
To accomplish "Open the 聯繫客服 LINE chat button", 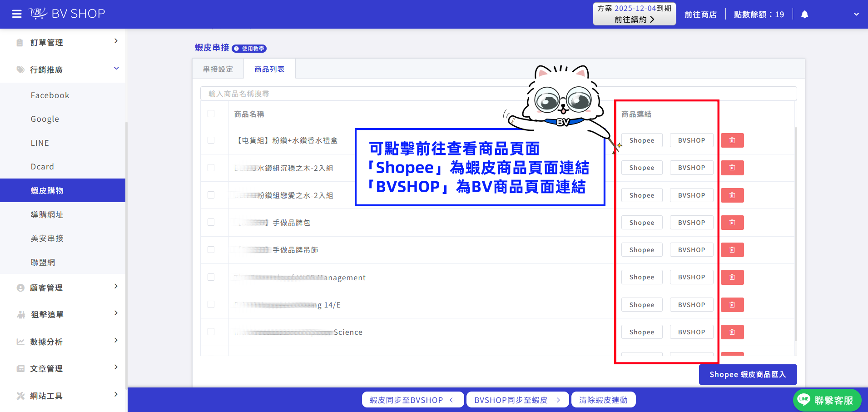I will coord(827,400).
